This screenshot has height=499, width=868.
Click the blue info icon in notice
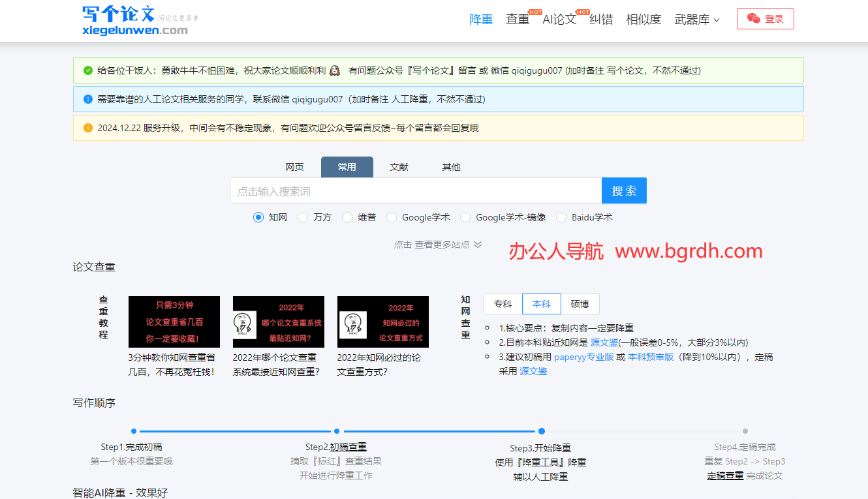tap(88, 99)
